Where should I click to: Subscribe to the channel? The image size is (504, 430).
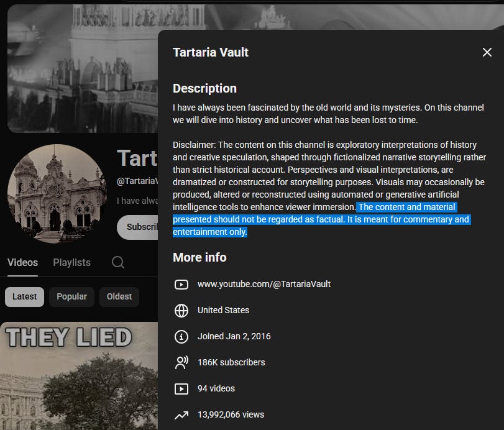[x=137, y=227]
